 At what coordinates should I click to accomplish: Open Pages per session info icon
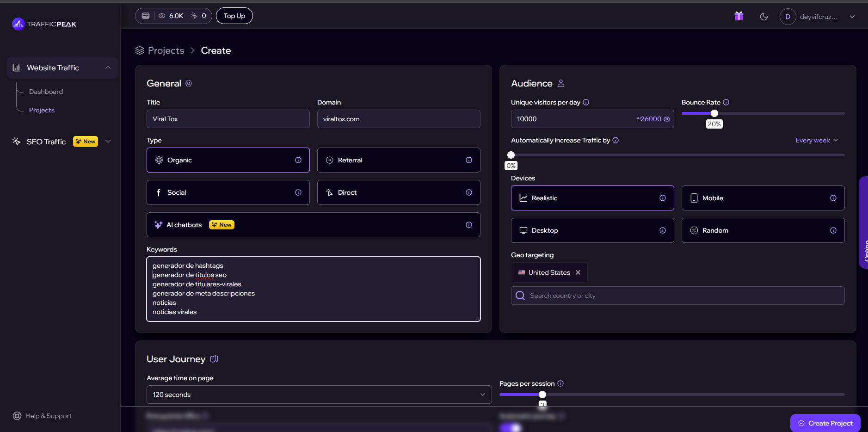(x=560, y=383)
